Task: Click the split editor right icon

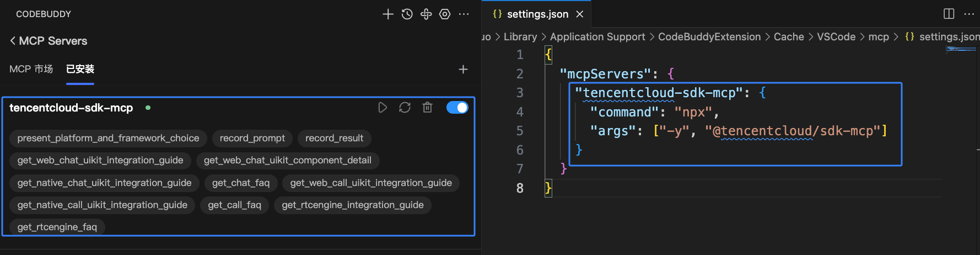Action: (x=949, y=14)
